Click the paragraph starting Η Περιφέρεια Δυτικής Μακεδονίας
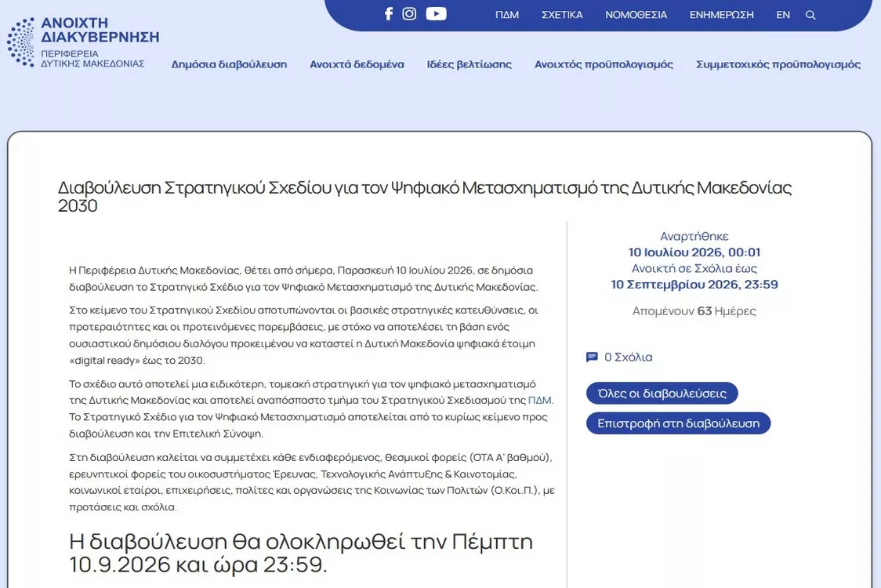This screenshot has height=588, width=881. coord(303,278)
